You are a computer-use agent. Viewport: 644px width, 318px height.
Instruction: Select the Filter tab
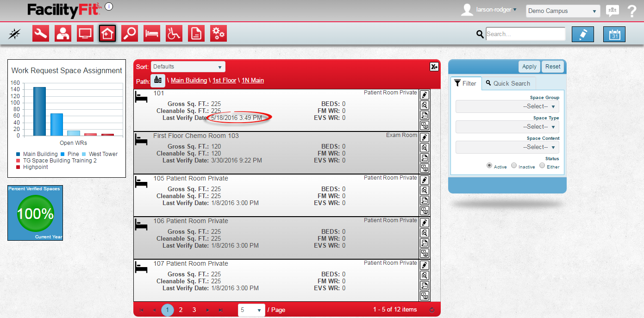click(x=466, y=83)
